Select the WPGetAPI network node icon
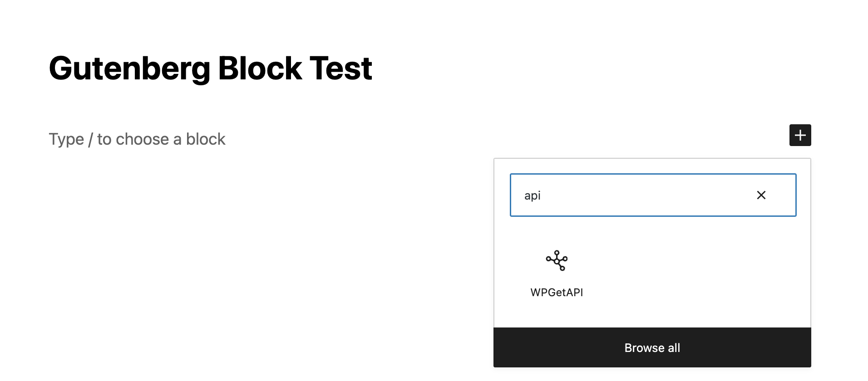The image size is (868, 381). point(557,260)
